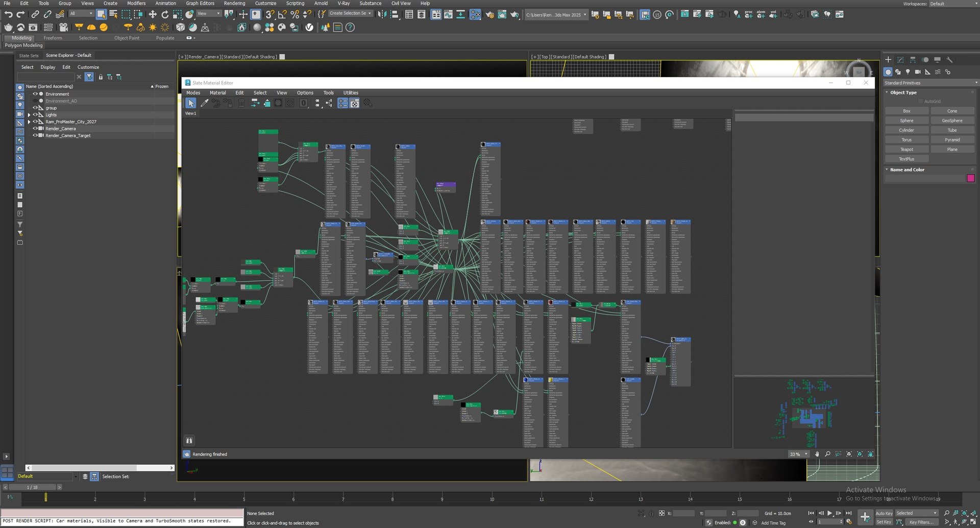Click the zoom magnifier in Slate navigation bar
The width and height of the screenshot is (980, 528).
(827, 454)
